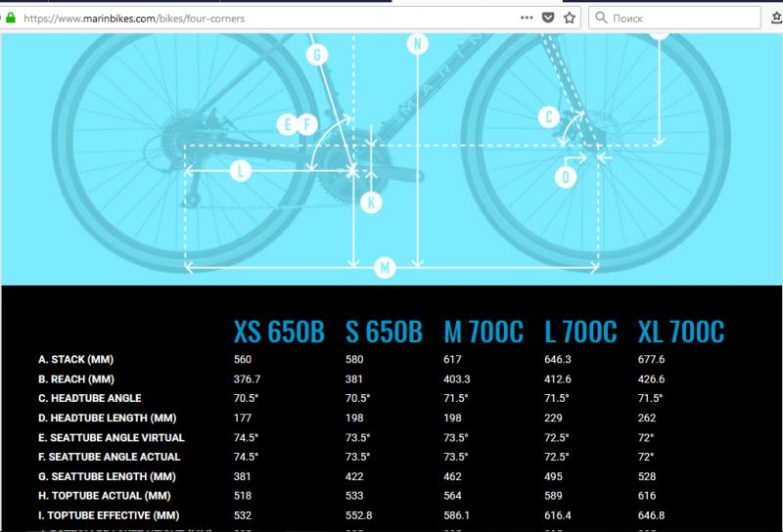The height and width of the screenshot is (532, 783).
Task: Focus the Поиск search field
Action: coord(674,18)
